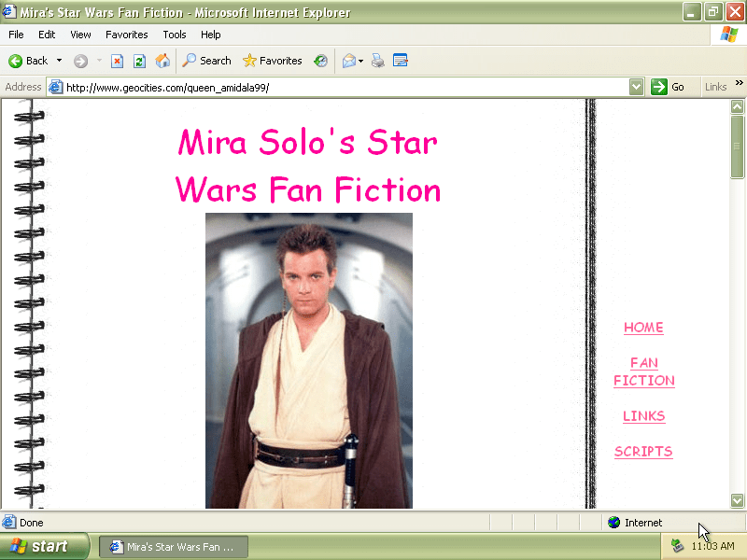Screen dimensions: 747x560
Task: Click the Stop loading icon
Action: pos(118,61)
